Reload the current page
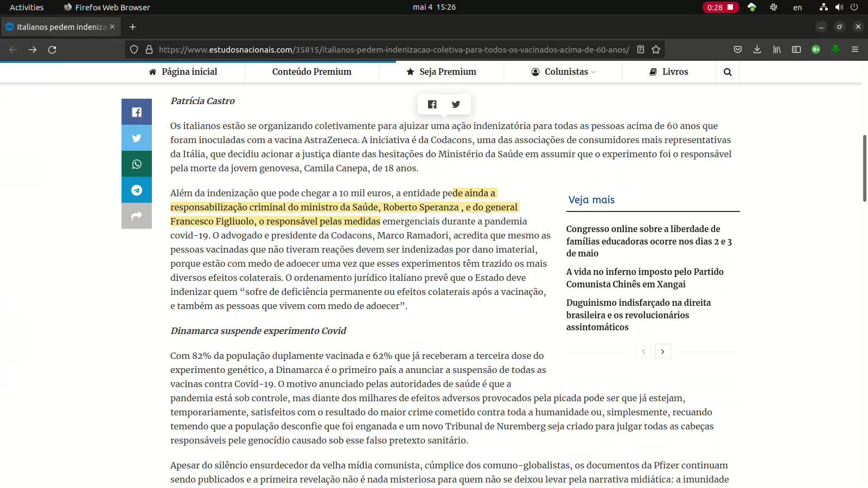The image size is (868, 488). pos(52,50)
